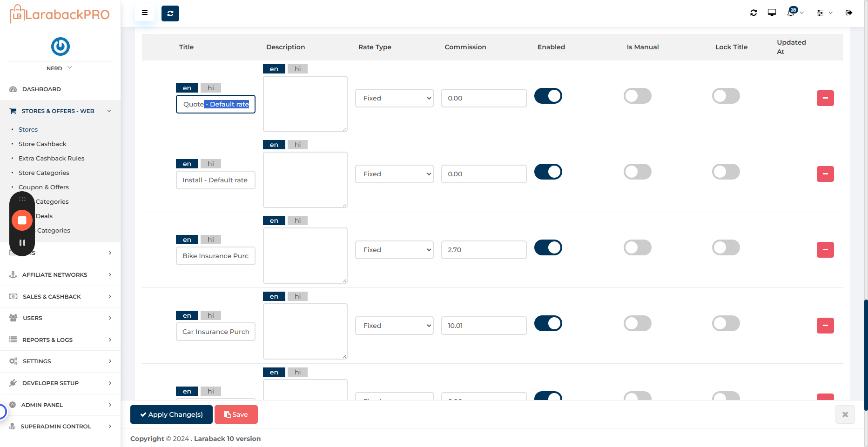
Task: Switch Install title to hi tab
Action: click(x=211, y=164)
